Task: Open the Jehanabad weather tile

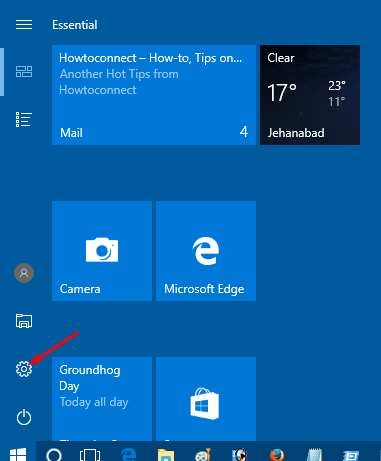Action: (x=310, y=95)
